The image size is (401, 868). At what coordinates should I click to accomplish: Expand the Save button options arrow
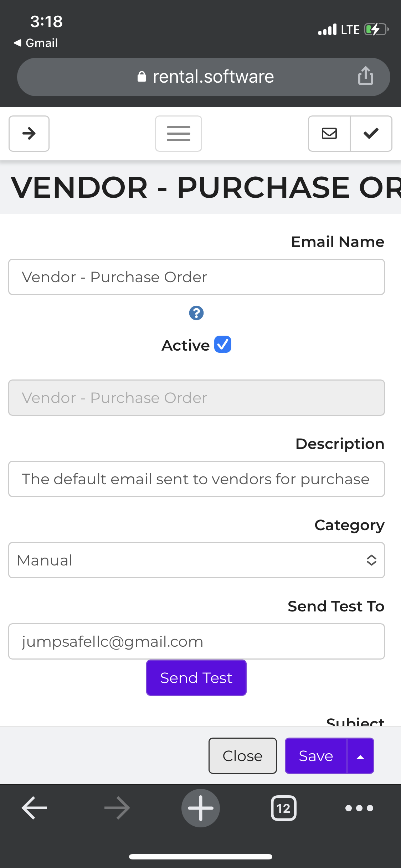(x=360, y=756)
